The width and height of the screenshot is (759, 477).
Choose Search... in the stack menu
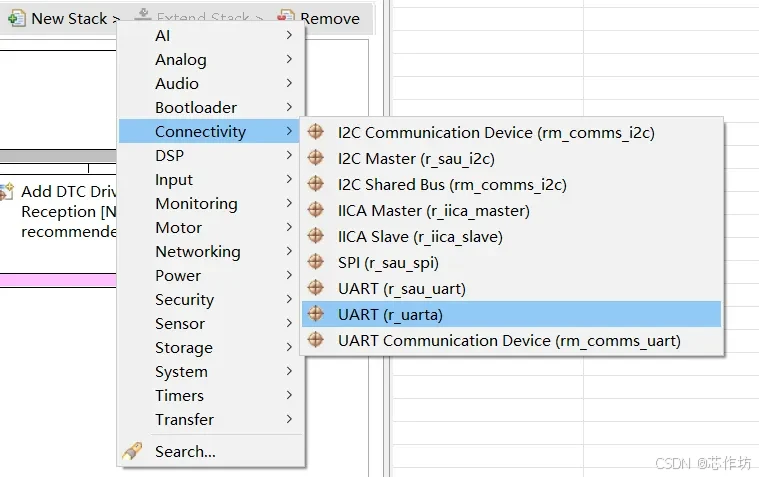(x=209, y=451)
